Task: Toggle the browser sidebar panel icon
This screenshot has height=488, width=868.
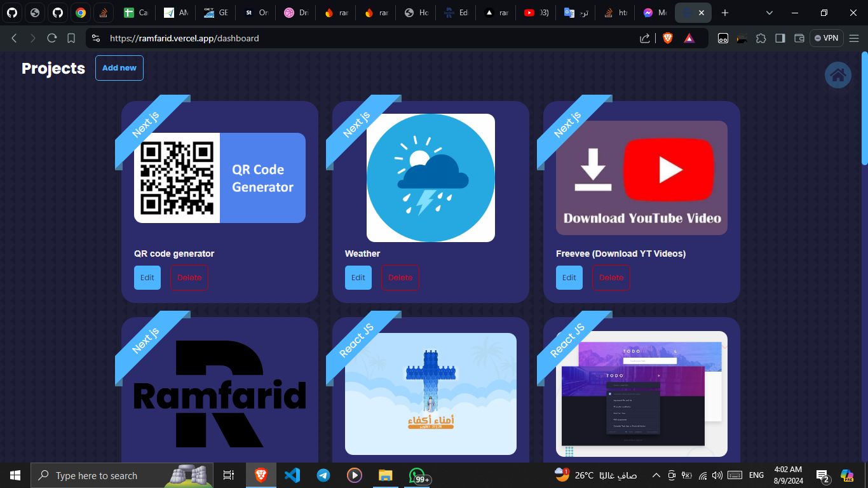Action: (x=780, y=38)
